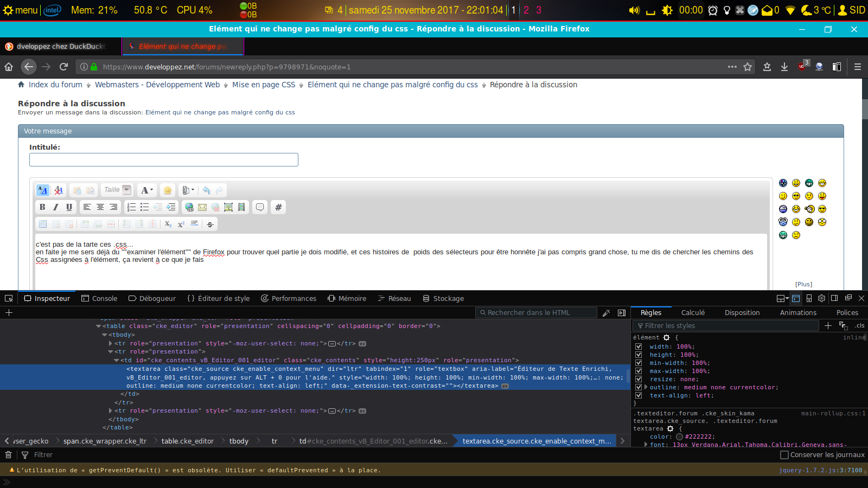Image resolution: width=868 pixels, height=488 pixels.
Task: Click the strikethrough icon in the editor
Action: point(210,224)
